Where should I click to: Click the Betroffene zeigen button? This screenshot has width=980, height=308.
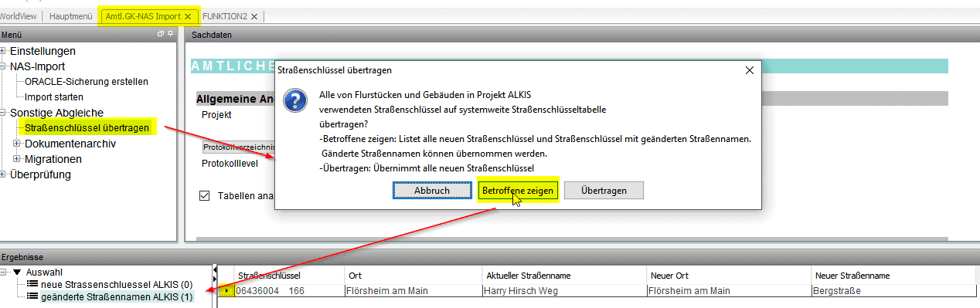[x=517, y=190]
